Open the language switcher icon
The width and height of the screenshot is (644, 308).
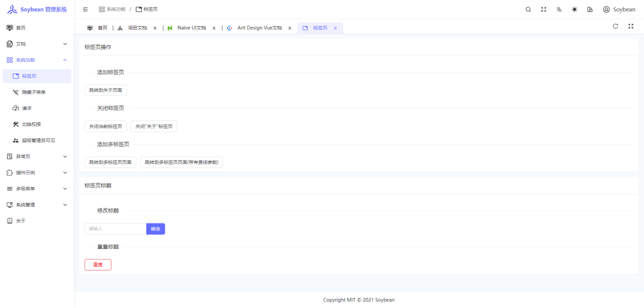click(559, 10)
